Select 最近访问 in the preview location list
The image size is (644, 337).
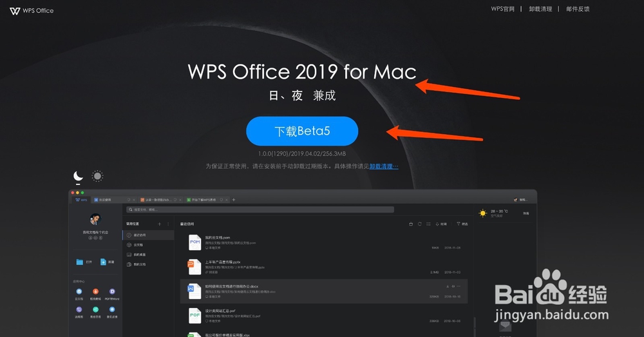tap(148, 235)
